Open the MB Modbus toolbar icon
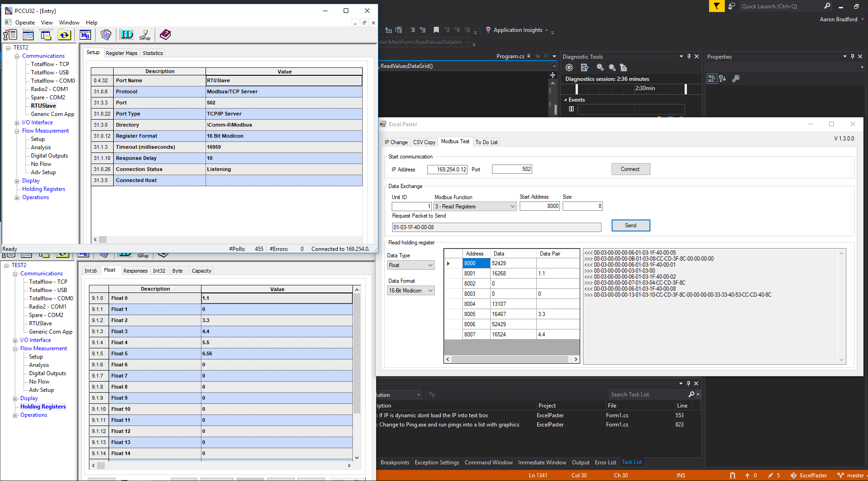868x481 pixels. (85, 35)
